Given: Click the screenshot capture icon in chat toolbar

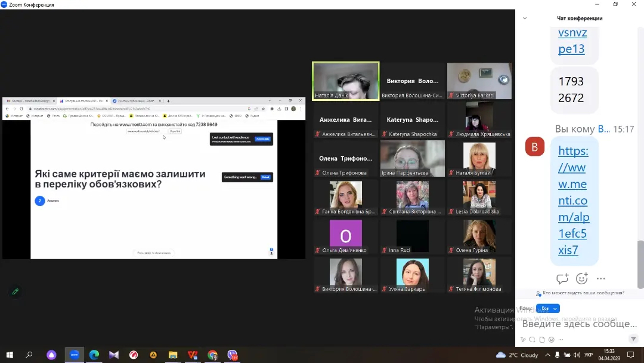Looking at the screenshot, I should (532, 340).
